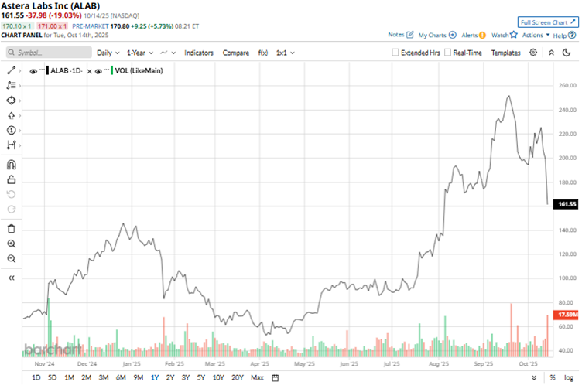Click the Watch star icon
Screen dimensions: 582x392
(x=514, y=35)
